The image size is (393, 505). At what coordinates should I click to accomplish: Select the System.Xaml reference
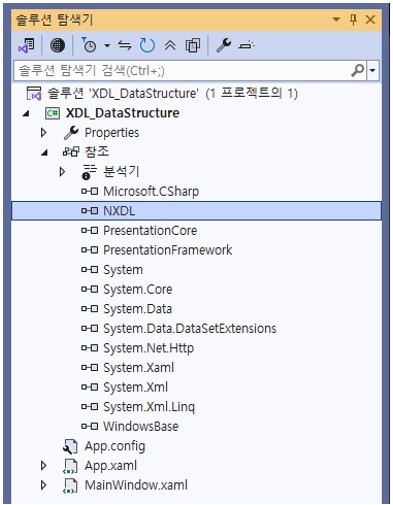tap(139, 368)
